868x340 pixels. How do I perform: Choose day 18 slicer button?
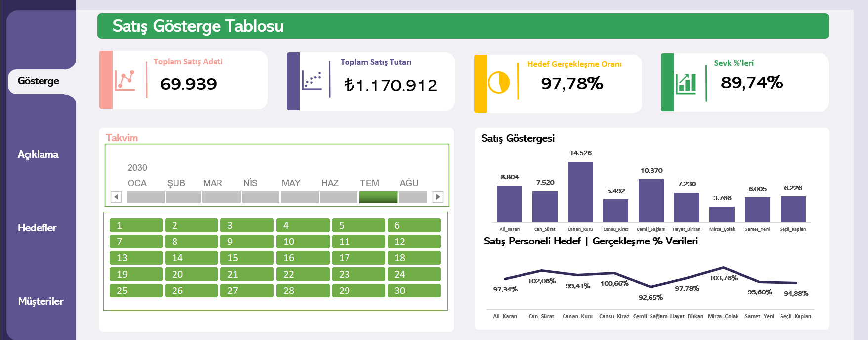414,258
